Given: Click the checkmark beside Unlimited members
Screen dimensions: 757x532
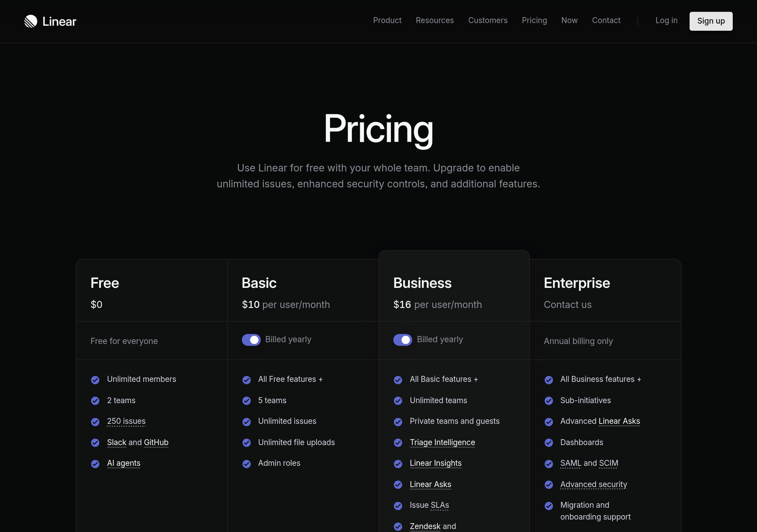Looking at the screenshot, I should coord(95,380).
